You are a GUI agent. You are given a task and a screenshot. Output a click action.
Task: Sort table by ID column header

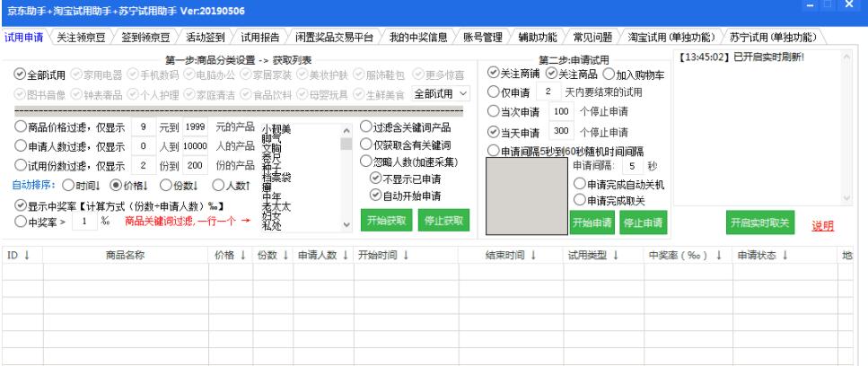tap(22, 255)
